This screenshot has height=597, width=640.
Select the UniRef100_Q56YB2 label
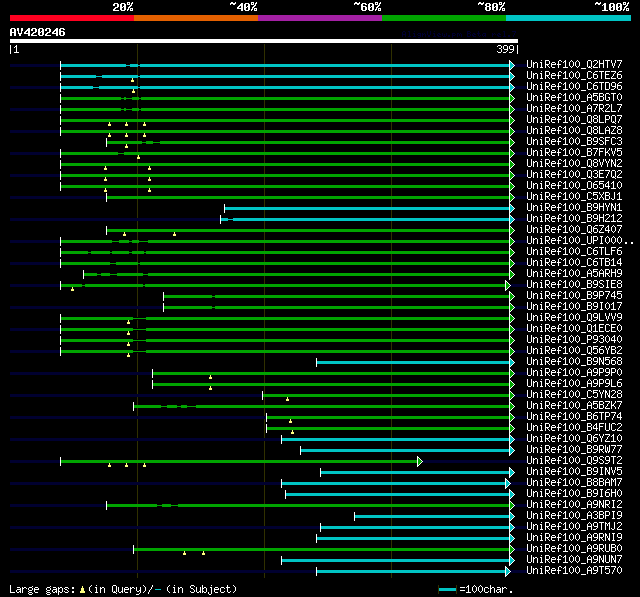click(x=574, y=351)
